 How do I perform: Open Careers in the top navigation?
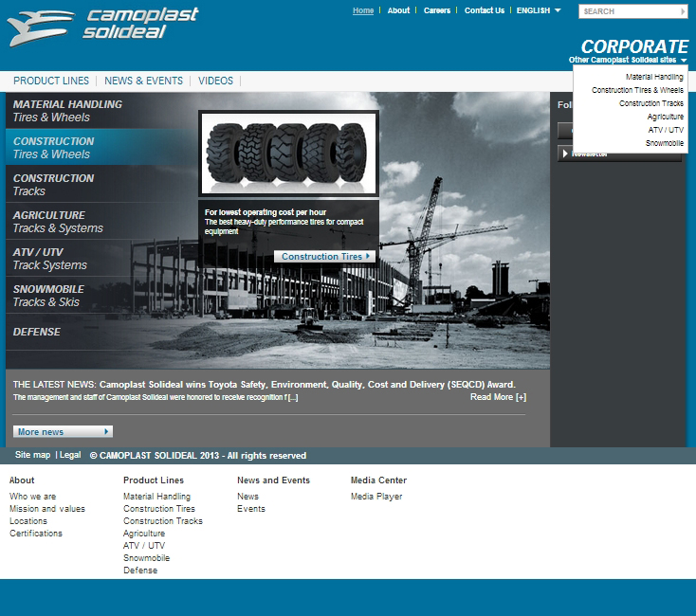tap(437, 10)
